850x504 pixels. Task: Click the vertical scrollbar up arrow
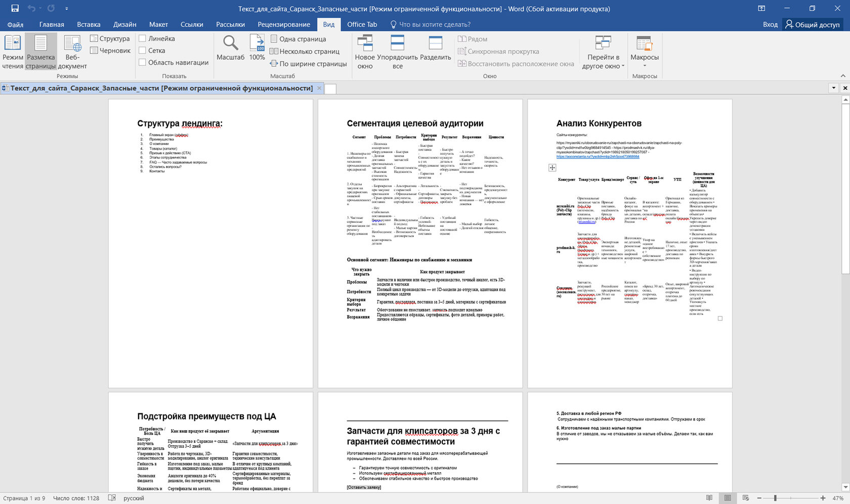click(845, 100)
